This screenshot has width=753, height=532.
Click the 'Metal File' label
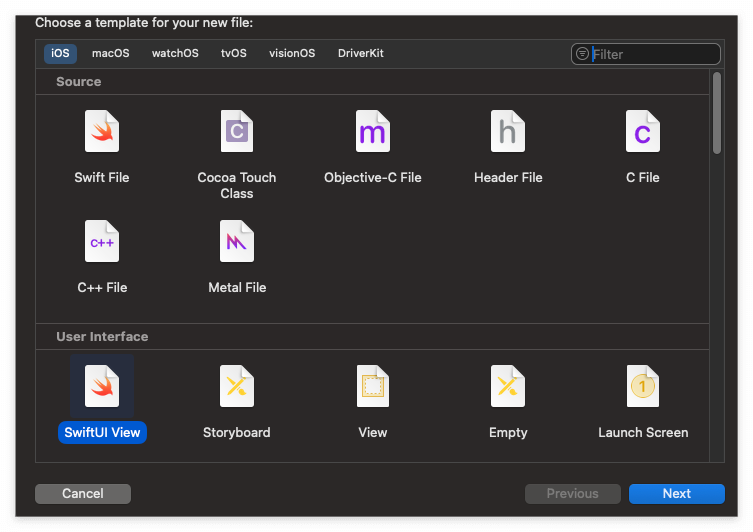coord(237,288)
